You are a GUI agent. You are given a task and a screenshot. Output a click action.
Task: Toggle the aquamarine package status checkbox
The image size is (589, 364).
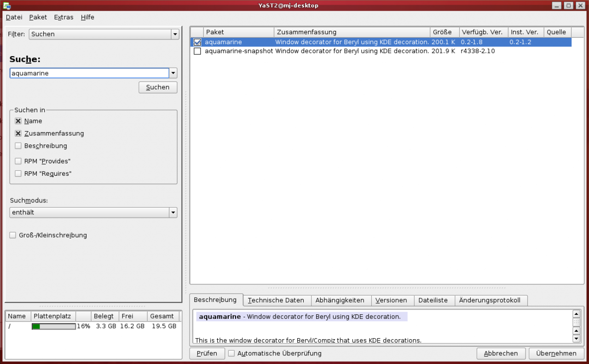coord(197,42)
